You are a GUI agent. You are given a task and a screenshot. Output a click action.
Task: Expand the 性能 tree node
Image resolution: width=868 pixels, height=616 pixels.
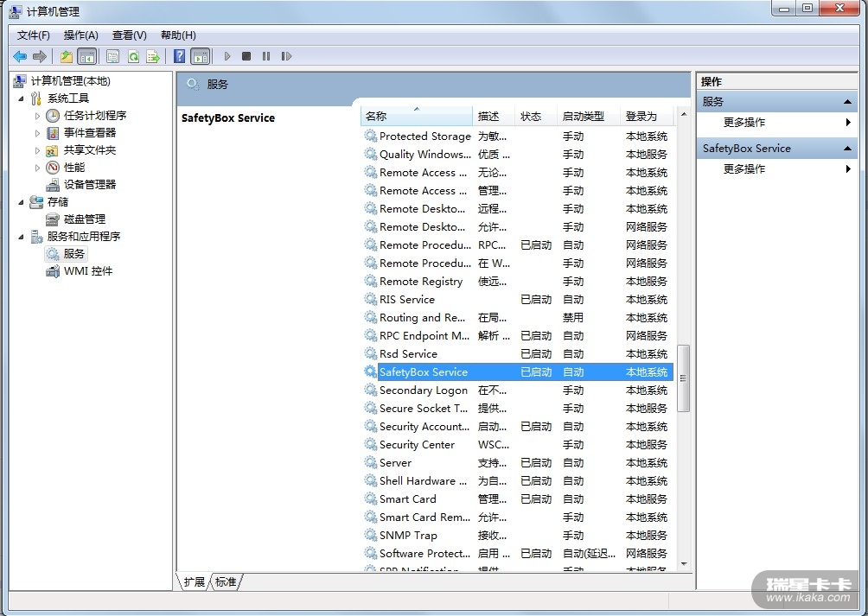[37, 168]
